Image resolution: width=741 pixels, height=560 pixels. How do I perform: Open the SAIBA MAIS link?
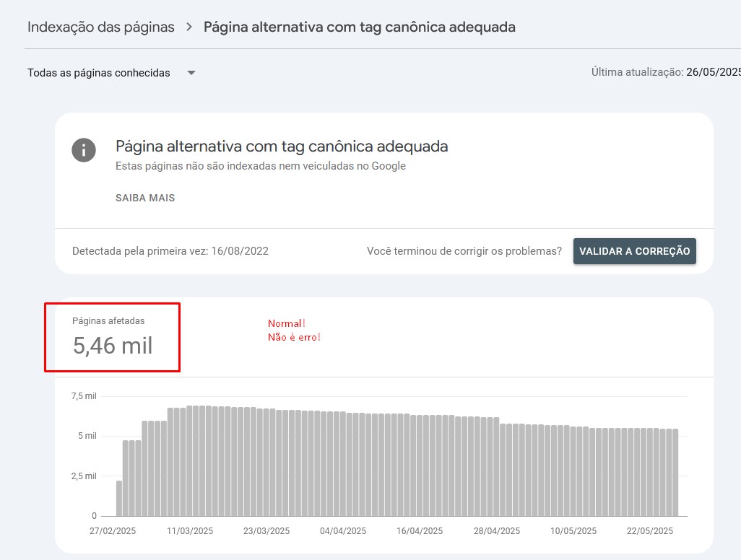[145, 198]
